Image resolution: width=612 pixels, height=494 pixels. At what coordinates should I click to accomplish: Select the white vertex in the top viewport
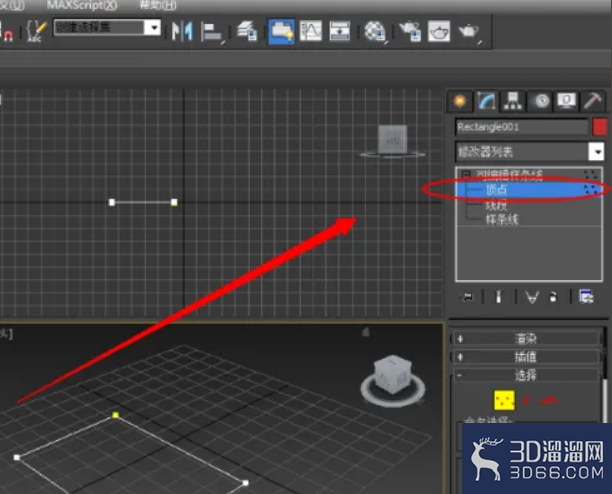coord(112,202)
